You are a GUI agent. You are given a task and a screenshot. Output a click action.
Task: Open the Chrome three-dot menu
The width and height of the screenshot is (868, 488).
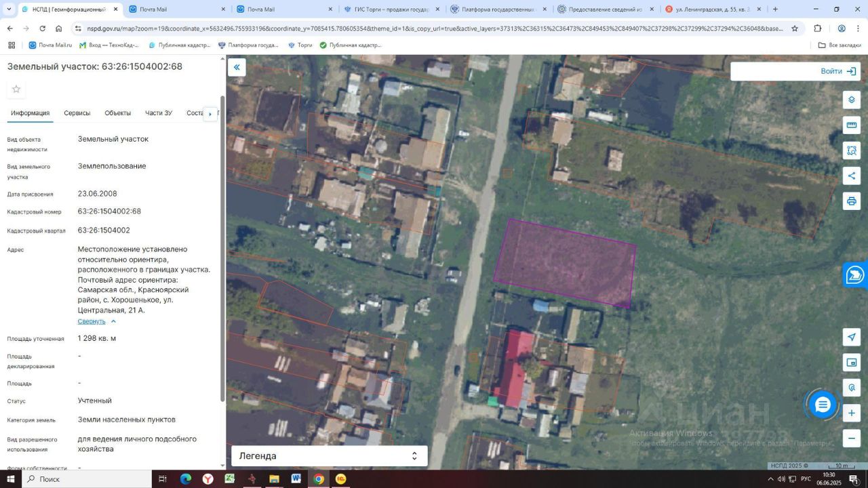(859, 28)
